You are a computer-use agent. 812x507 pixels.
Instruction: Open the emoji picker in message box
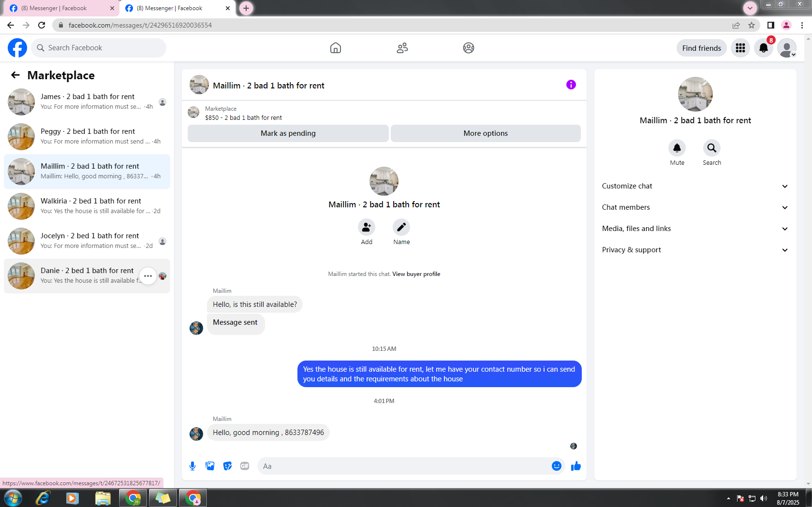point(557,466)
